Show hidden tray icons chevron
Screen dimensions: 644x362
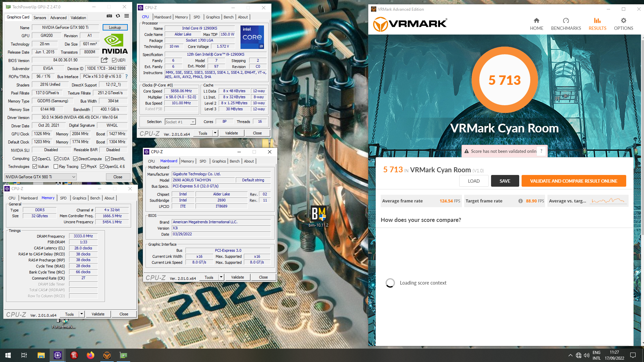pyautogui.click(x=570, y=355)
